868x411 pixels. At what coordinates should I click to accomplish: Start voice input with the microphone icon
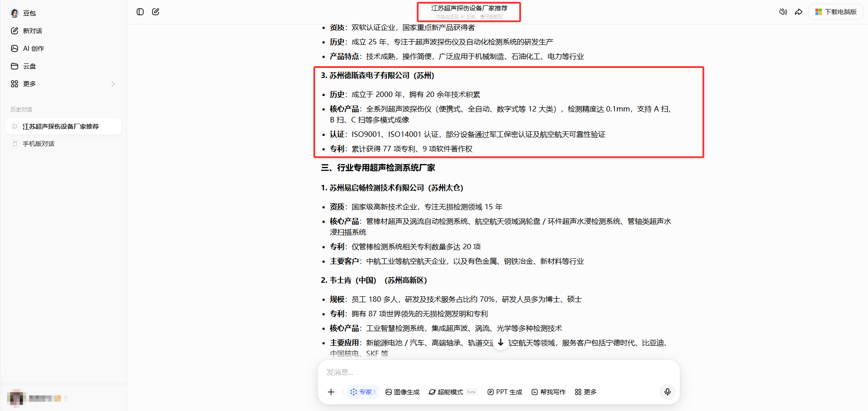[668, 392]
